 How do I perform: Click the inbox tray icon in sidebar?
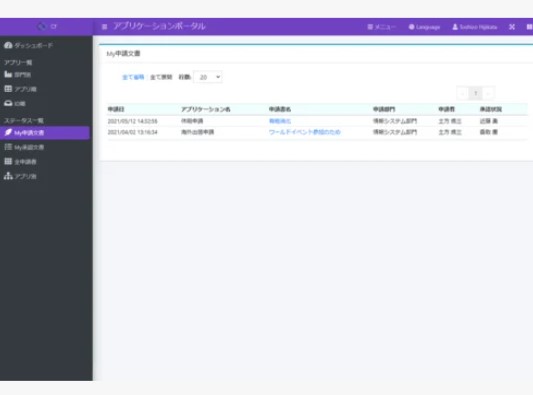tap(8, 103)
